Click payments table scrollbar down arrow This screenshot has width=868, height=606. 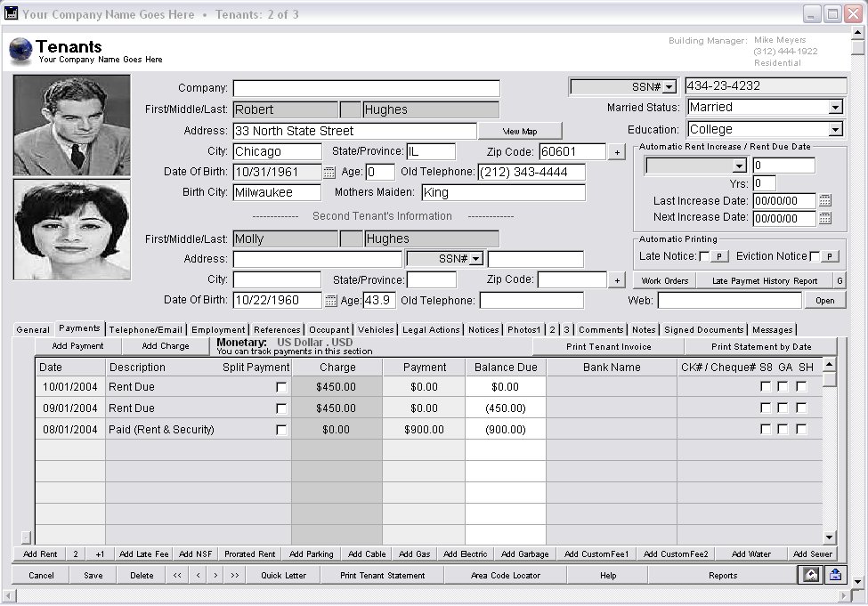tap(829, 537)
